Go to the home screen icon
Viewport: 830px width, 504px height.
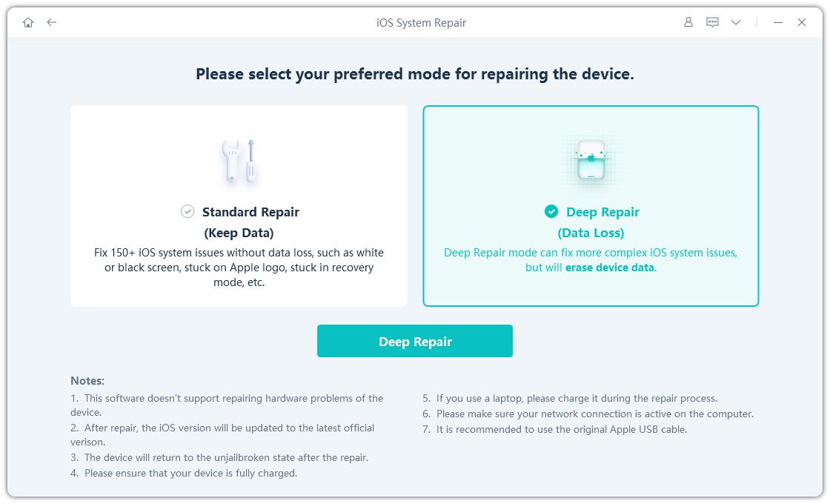click(x=28, y=22)
